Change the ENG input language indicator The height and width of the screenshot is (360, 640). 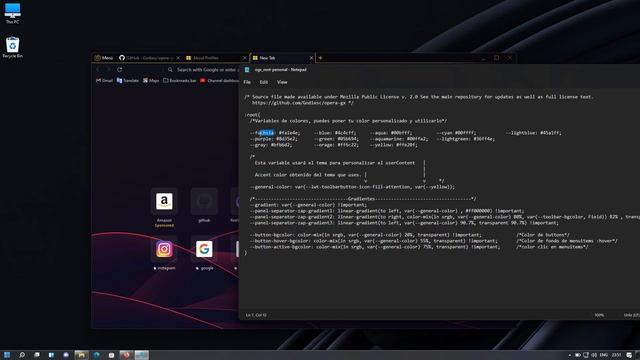pos(604,356)
